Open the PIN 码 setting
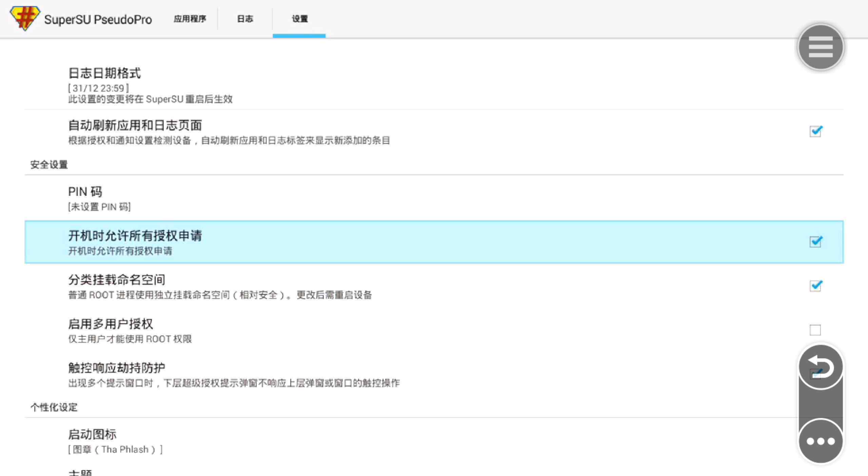 [x=434, y=198]
